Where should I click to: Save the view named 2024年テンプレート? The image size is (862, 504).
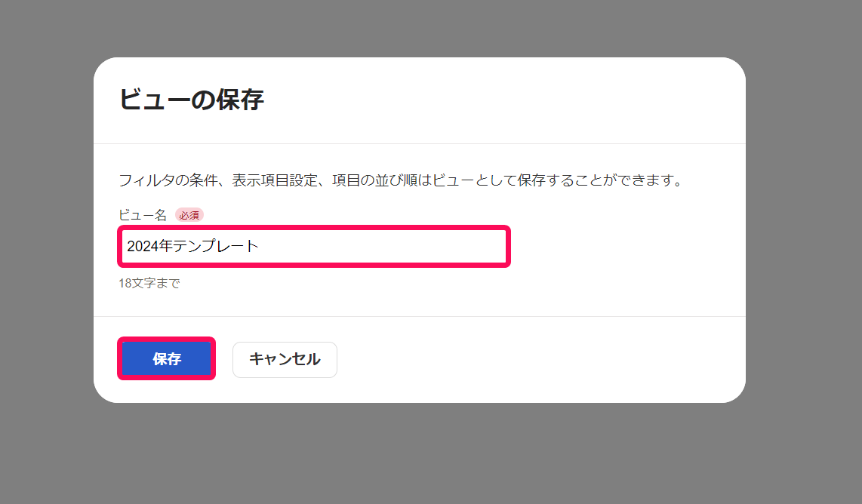(167, 359)
